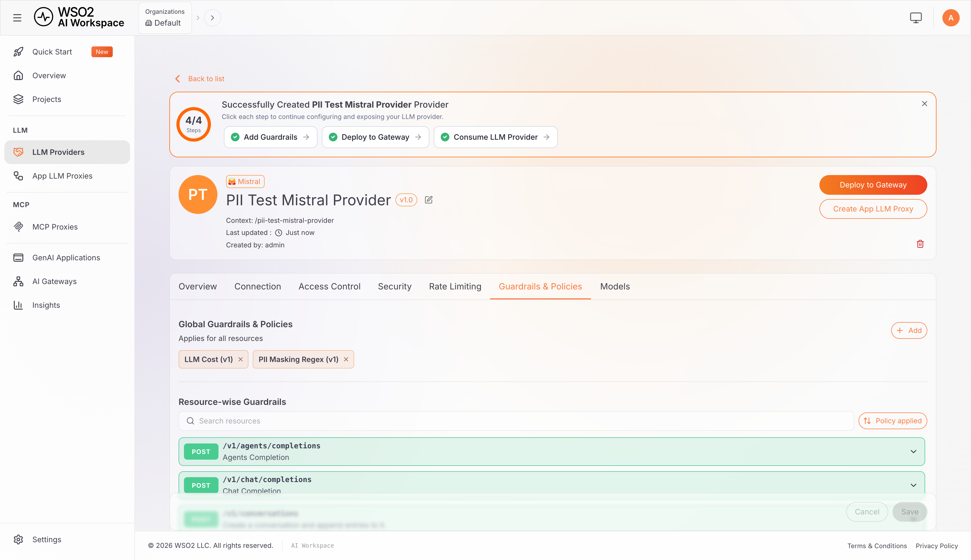Image resolution: width=971 pixels, height=560 pixels.
Task: Expand the breadcrumb round chevron button
Action: click(212, 18)
